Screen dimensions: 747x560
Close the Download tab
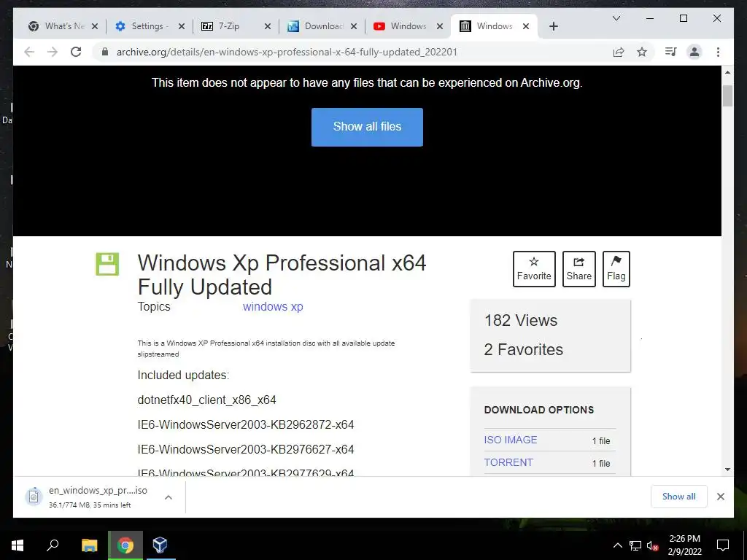[x=354, y=27]
